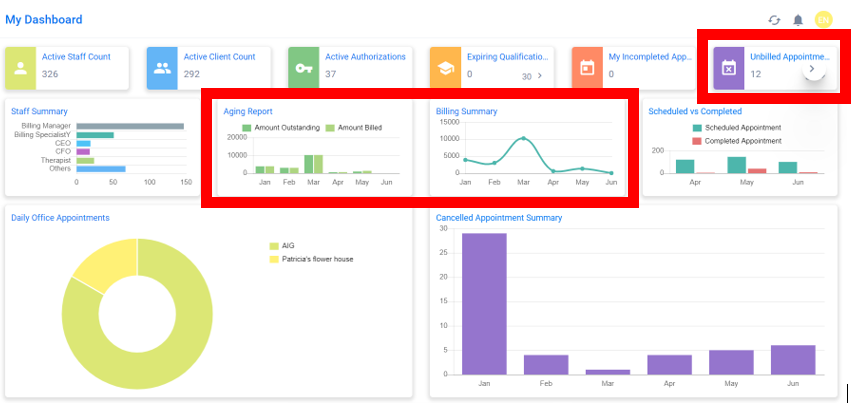Open the Daily Office Appointments title

(x=60, y=218)
